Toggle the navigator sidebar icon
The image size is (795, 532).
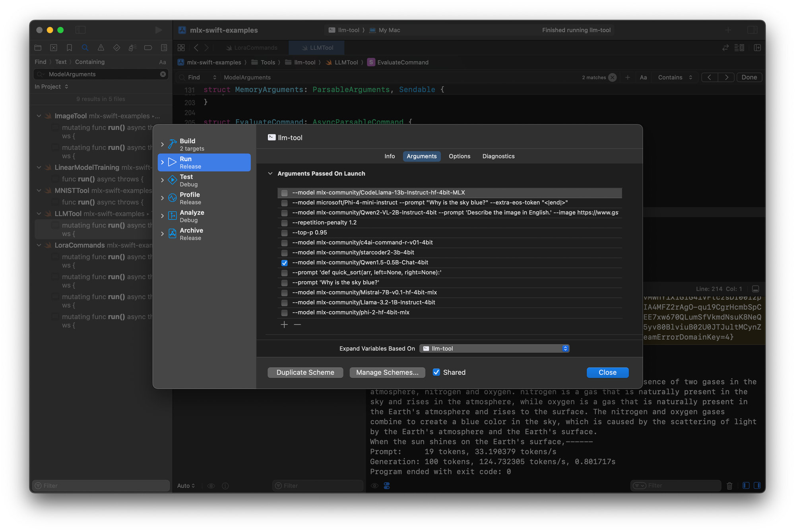click(81, 30)
